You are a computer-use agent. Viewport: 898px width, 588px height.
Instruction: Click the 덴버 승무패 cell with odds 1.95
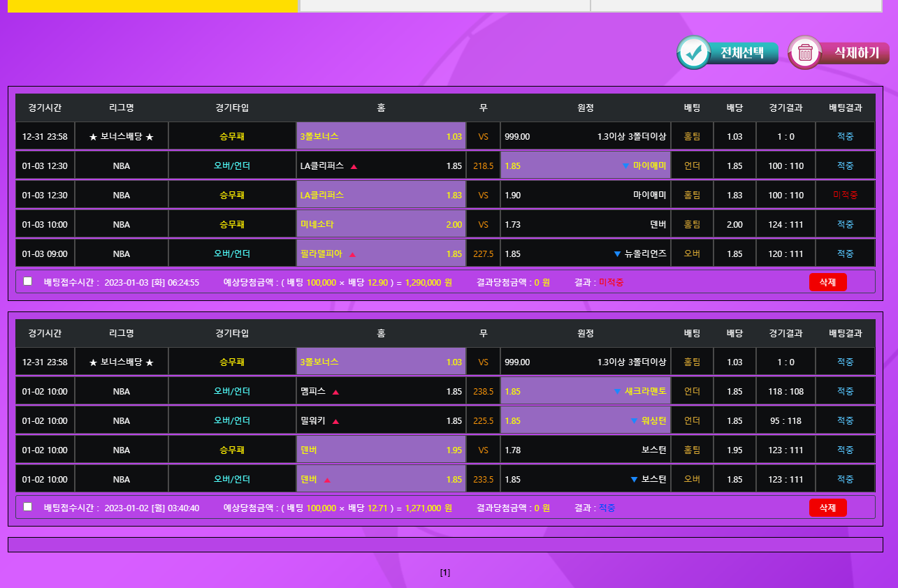(381, 450)
